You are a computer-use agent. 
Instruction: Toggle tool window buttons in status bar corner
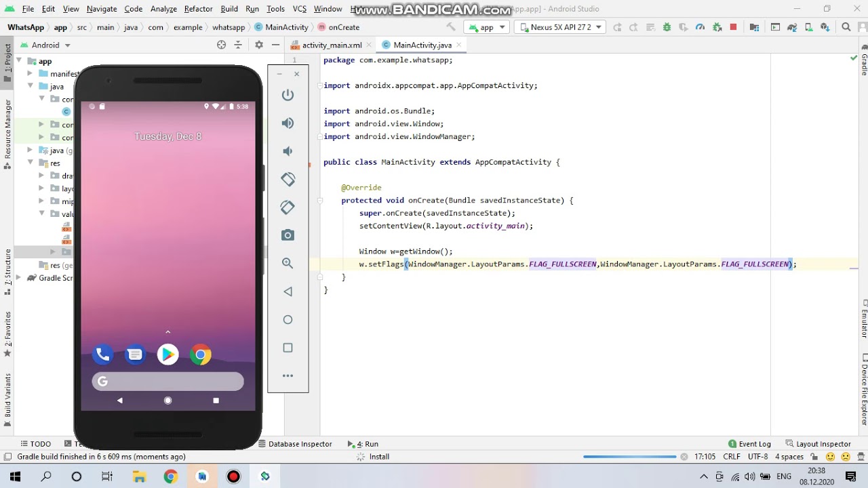click(7, 457)
